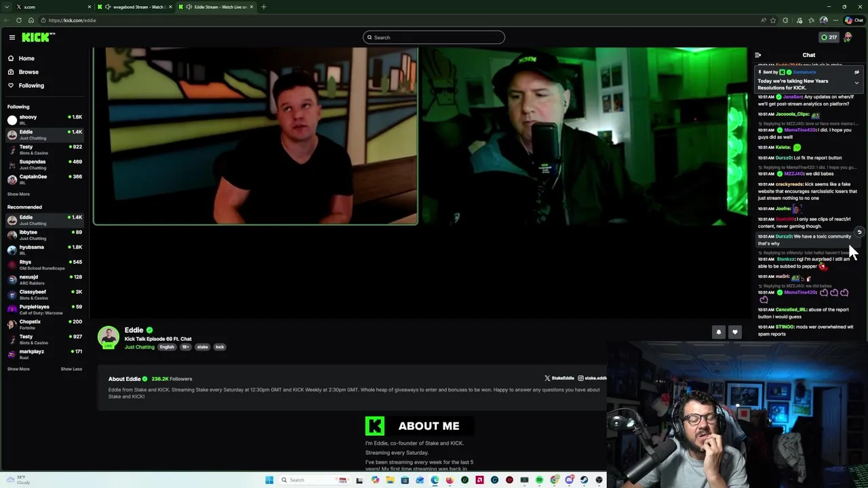868x488 pixels.
Task: Open Firefox from taskbar
Action: (x=450, y=480)
